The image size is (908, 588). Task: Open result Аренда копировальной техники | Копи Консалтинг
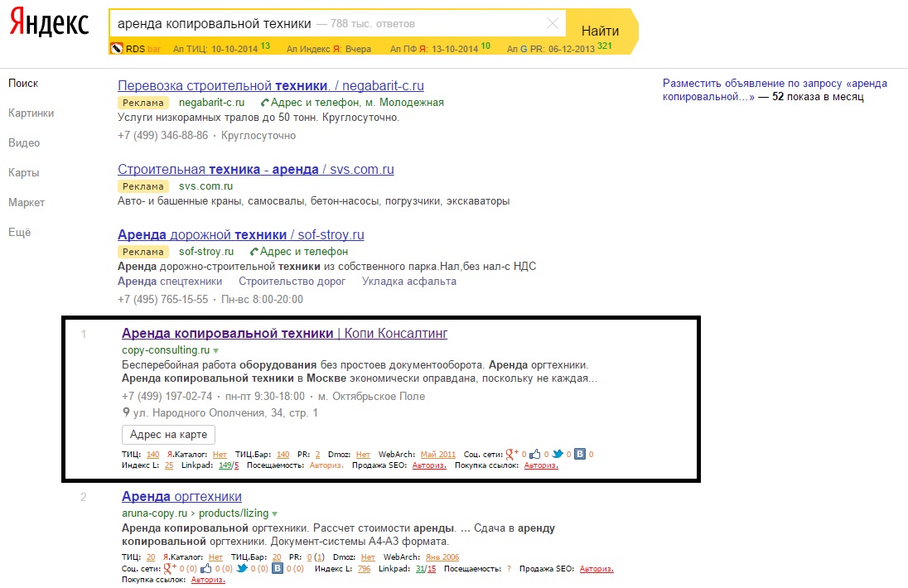[284, 334]
